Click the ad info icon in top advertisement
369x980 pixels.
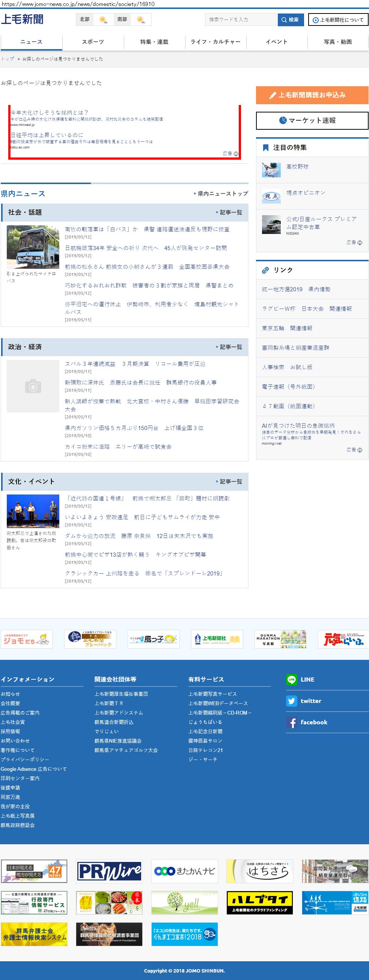pos(236,154)
